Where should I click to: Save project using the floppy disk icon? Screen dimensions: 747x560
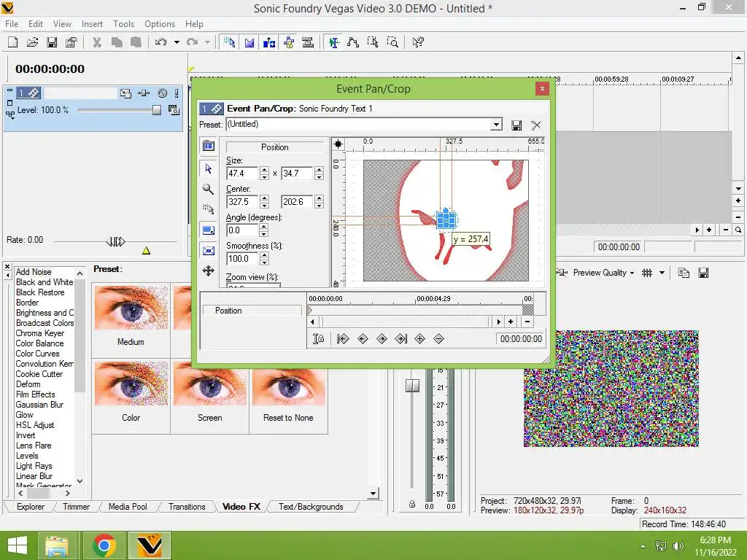(52, 42)
